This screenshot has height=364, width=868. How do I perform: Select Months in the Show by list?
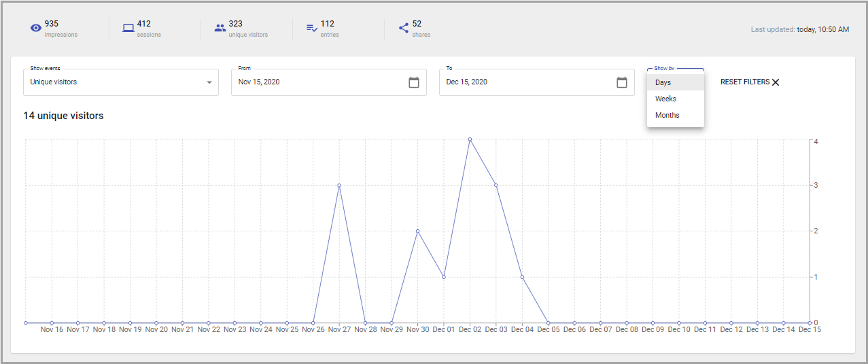click(676, 115)
